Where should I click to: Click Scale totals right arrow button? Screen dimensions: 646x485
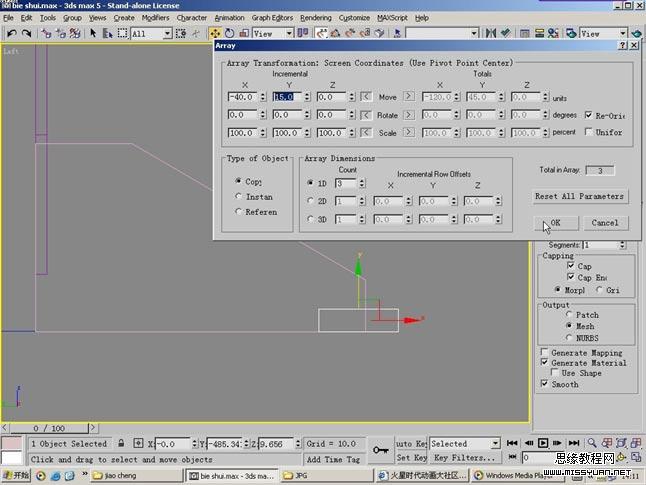(x=408, y=132)
